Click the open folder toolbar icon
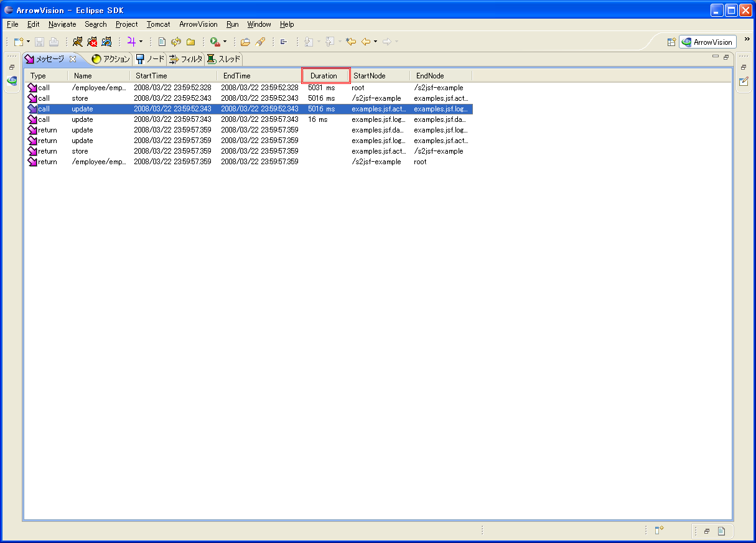The width and height of the screenshot is (756, 543). pos(245,42)
